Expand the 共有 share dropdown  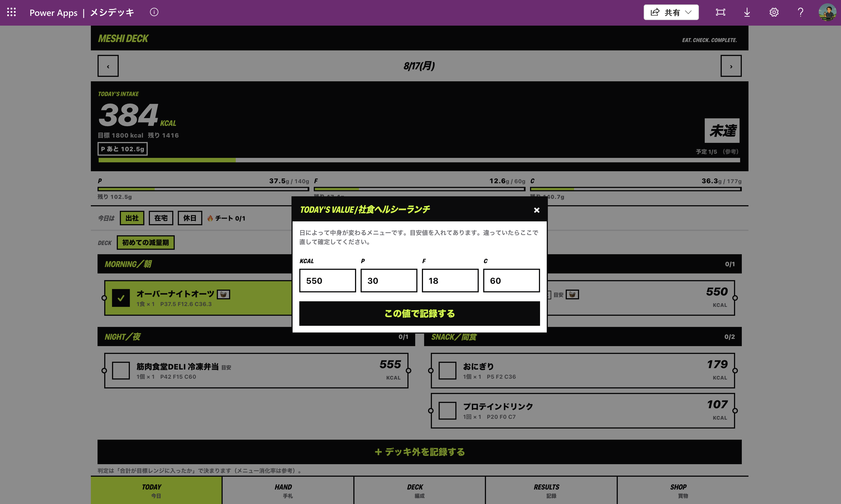[671, 12]
